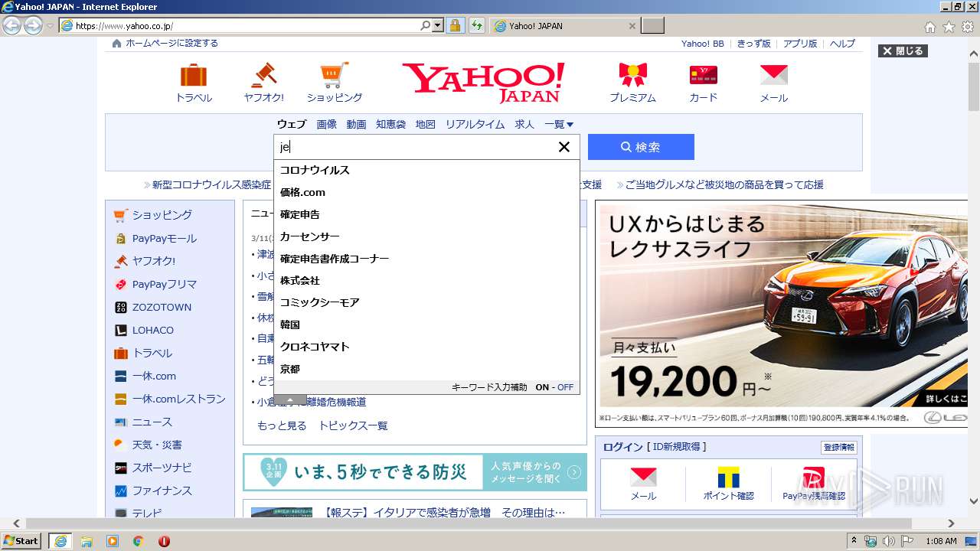This screenshot has height=551, width=980.
Task: Switch to the 動画 search tab
Action: click(x=356, y=124)
